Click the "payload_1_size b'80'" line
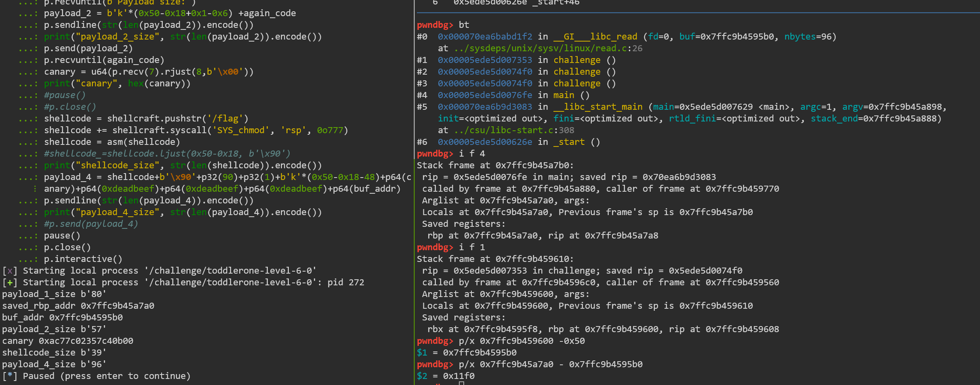The image size is (980, 385). click(x=54, y=294)
